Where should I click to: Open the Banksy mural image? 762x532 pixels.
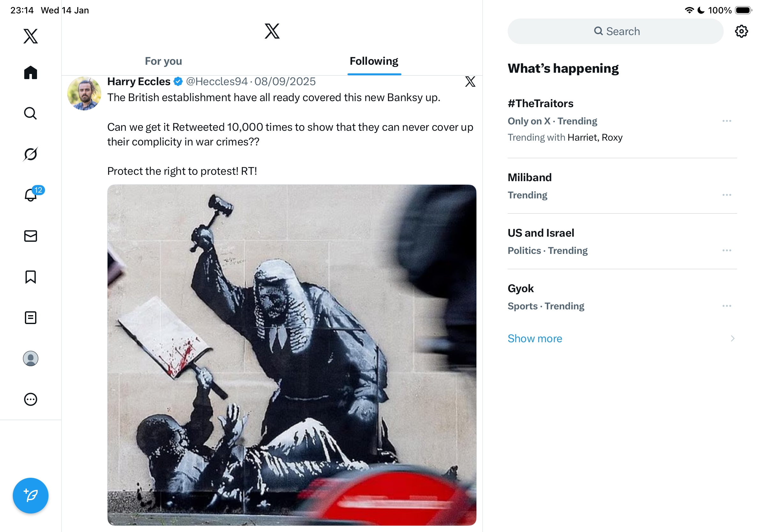pyautogui.click(x=291, y=355)
